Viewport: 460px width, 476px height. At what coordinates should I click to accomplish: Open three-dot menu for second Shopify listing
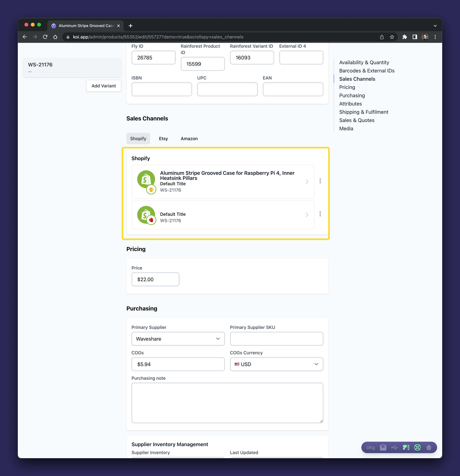click(320, 214)
